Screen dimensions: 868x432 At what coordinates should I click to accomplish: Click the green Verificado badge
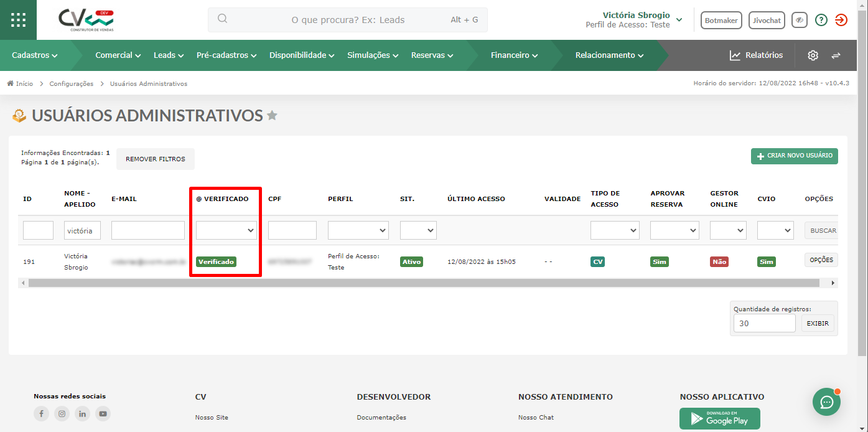[x=216, y=261]
